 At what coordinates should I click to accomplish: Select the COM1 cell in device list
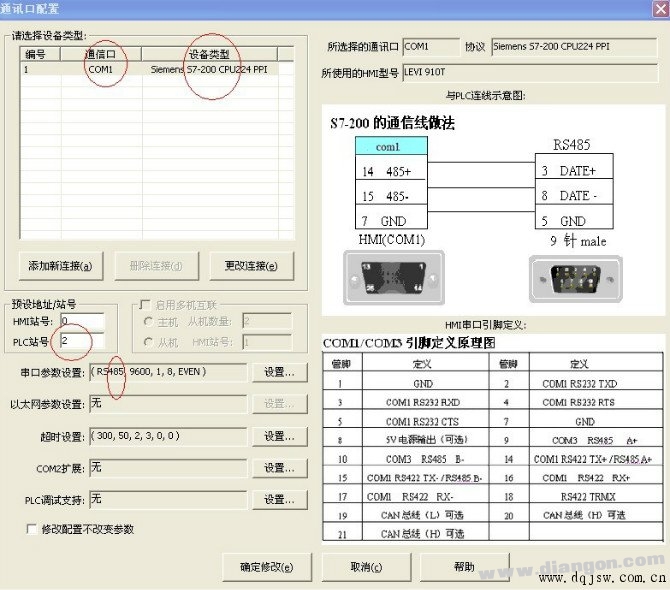[x=101, y=69]
